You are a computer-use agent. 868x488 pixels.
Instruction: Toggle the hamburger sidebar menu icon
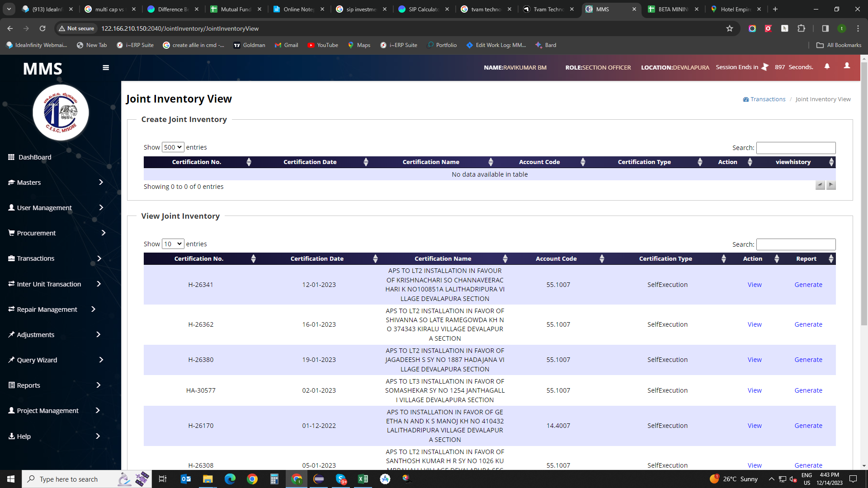[x=106, y=68]
